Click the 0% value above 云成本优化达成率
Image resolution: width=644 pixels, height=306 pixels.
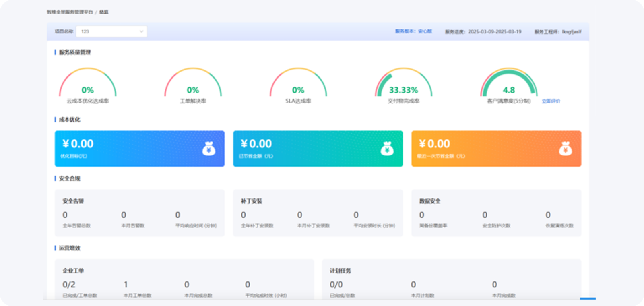[x=87, y=90]
